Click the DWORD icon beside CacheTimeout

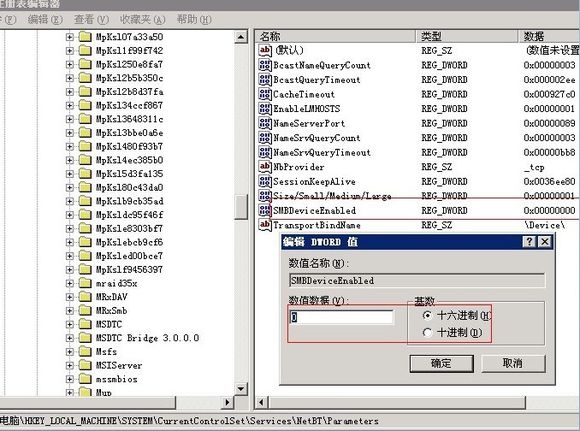click(x=265, y=94)
